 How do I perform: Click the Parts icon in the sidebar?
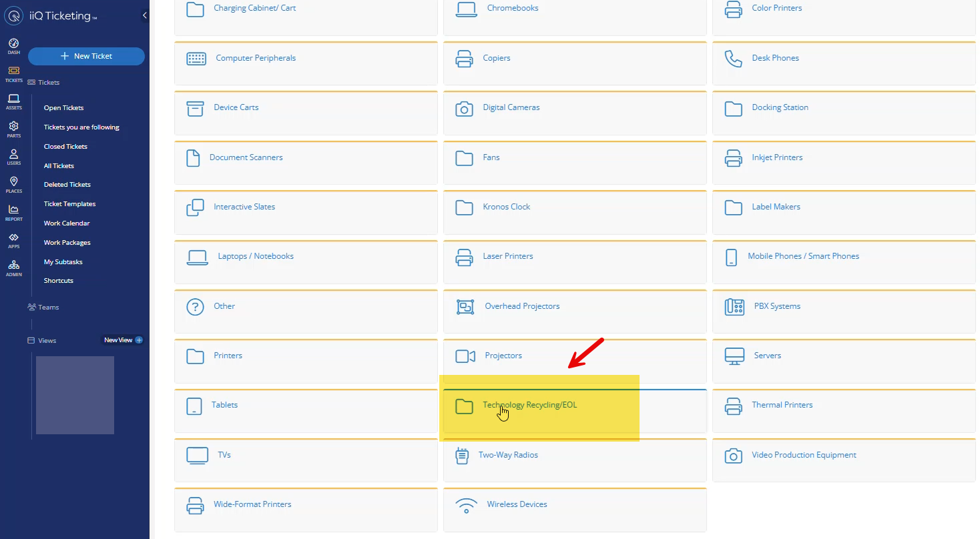tap(13, 127)
